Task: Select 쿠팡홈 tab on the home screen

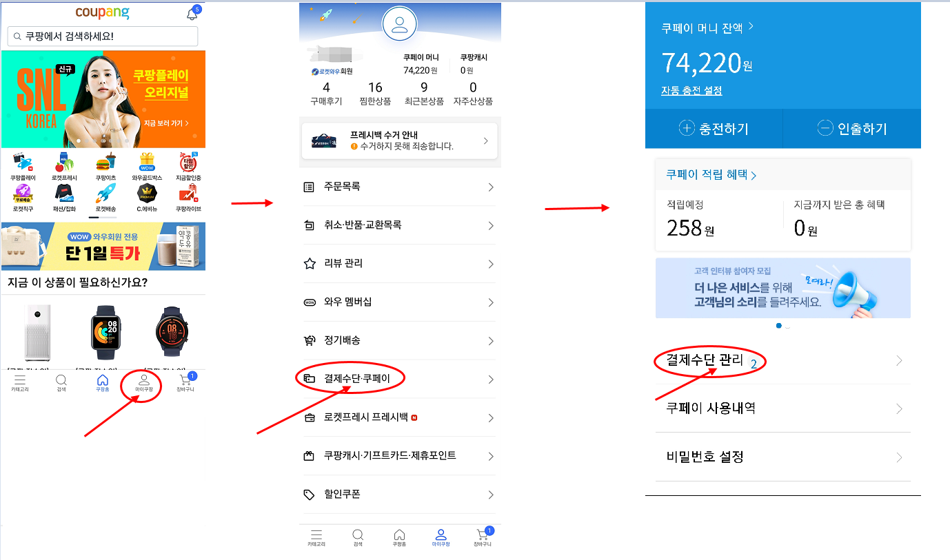Action: click(103, 384)
